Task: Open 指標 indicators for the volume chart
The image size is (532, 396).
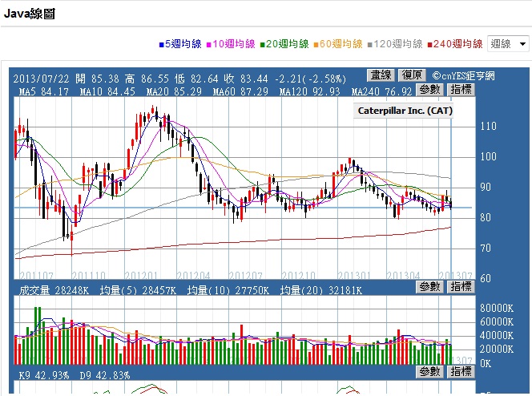Action: click(461, 287)
